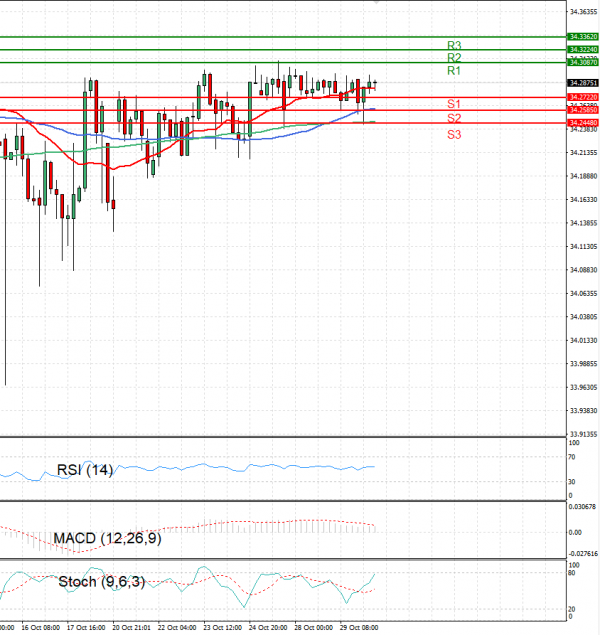Click the 34.06355 price axis value
Screen dimensions: 600x635
[x=583, y=293]
